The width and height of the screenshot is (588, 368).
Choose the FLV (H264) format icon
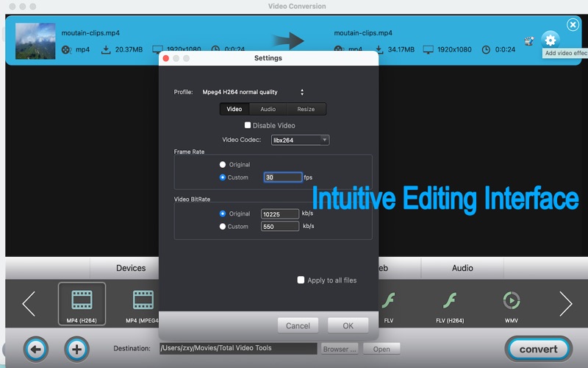(451, 302)
